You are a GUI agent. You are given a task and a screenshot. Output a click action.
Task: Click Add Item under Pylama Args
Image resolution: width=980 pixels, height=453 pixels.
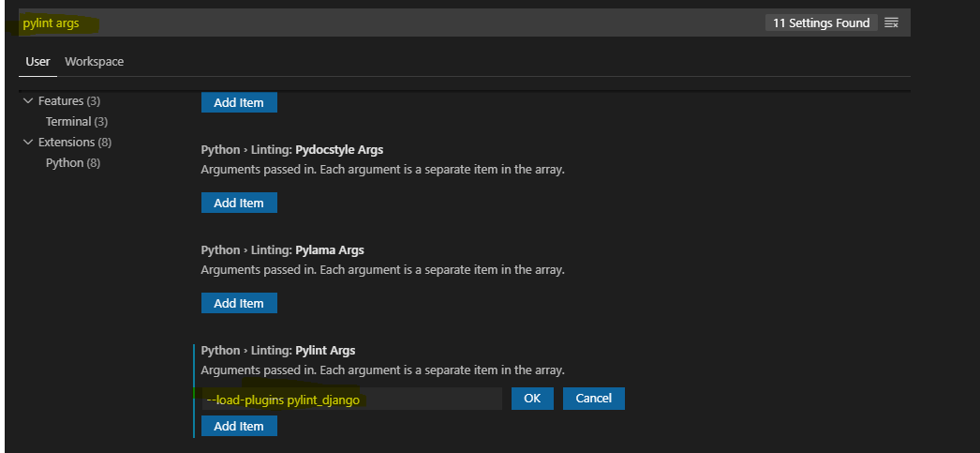point(239,303)
